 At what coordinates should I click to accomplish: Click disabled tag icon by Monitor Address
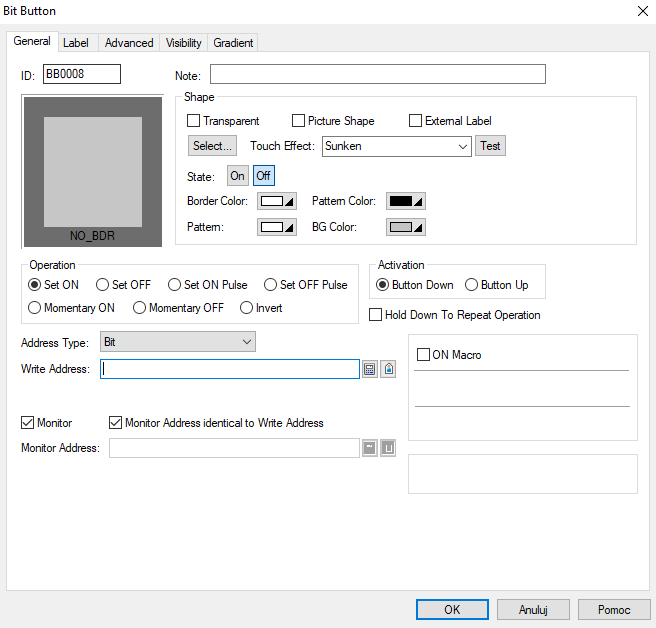click(388, 448)
